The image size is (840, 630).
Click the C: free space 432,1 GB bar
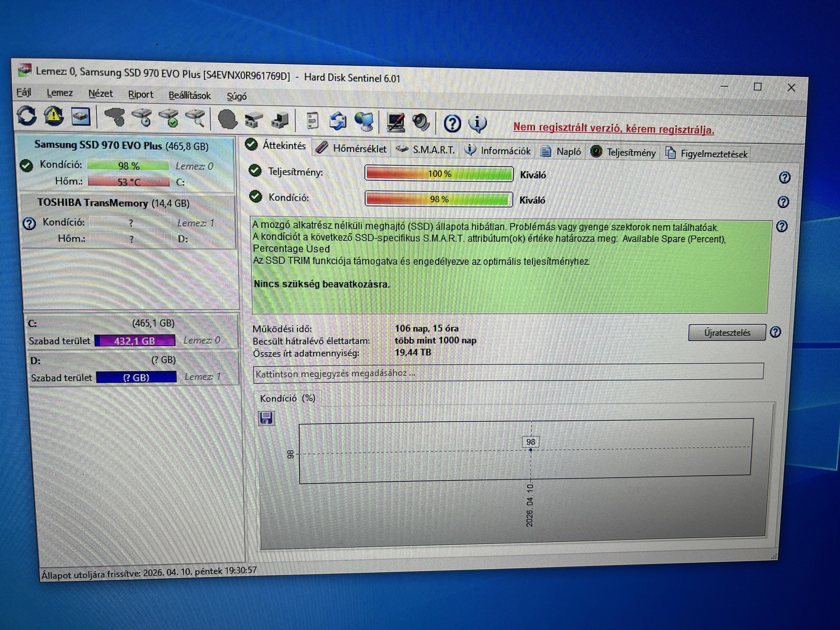[x=135, y=341]
